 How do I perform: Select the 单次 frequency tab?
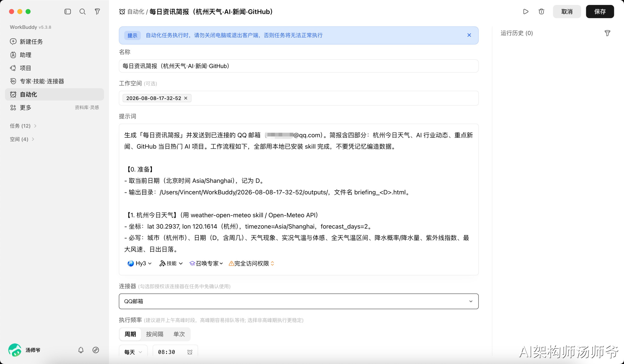pos(179,334)
